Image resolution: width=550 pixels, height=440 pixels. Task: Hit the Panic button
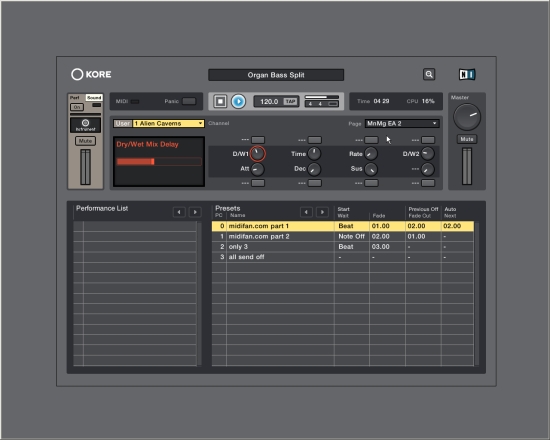(189, 101)
